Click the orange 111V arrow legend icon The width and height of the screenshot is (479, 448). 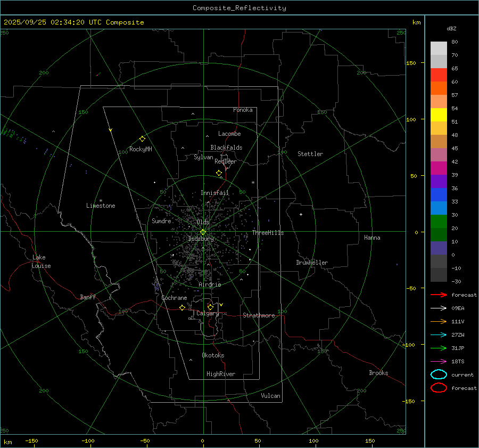pos(439,321)
